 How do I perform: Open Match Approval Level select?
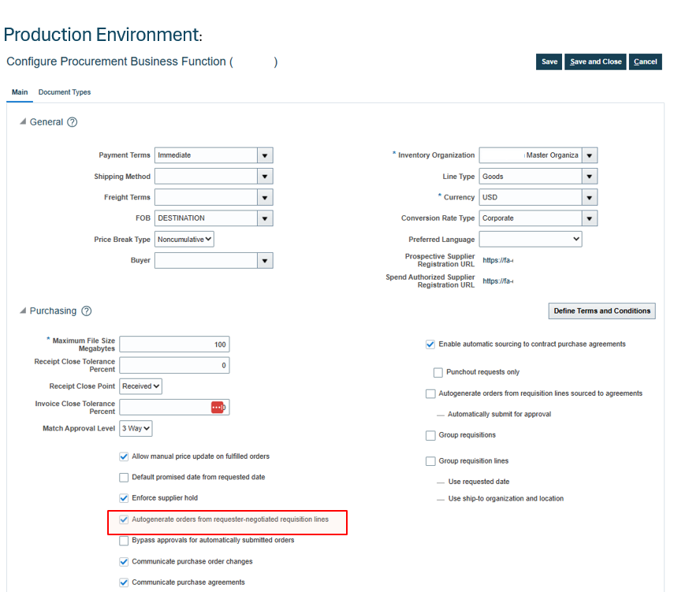point(136,428)
